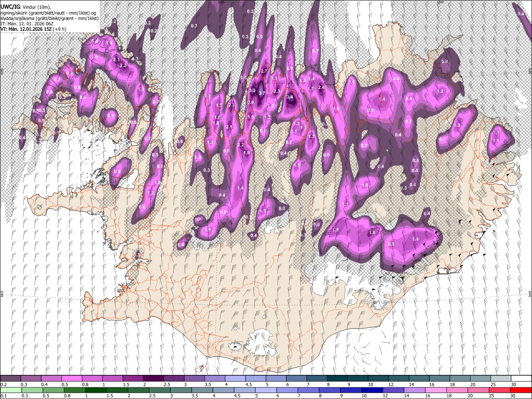Click the '(+9 h)' forecast offset text

[59, 29]
